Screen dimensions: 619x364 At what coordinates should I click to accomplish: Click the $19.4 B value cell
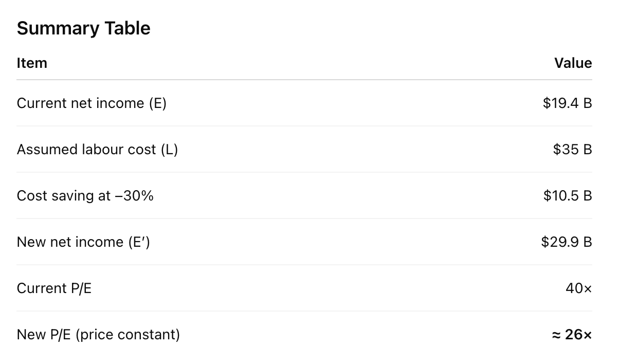click(x=567, y=103)
